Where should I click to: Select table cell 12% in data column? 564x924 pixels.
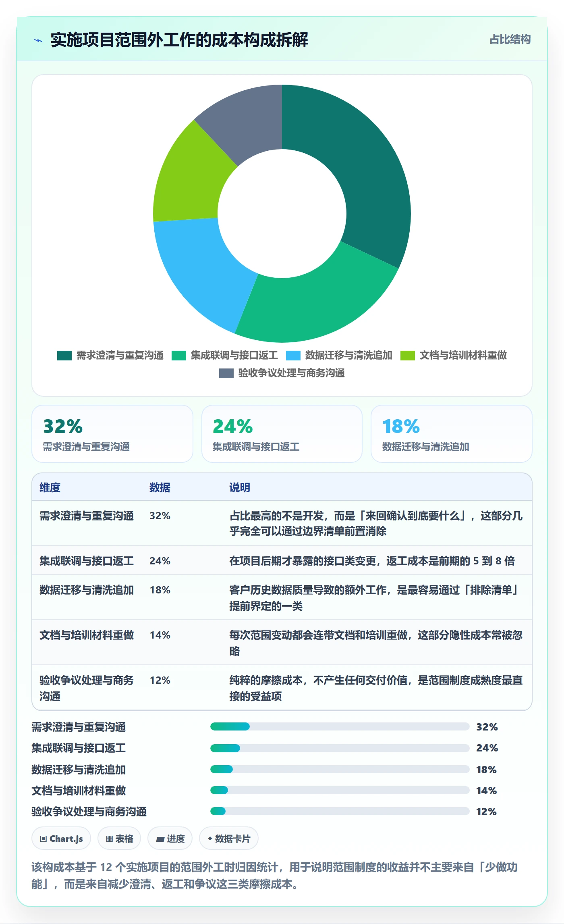coord(160,680)
